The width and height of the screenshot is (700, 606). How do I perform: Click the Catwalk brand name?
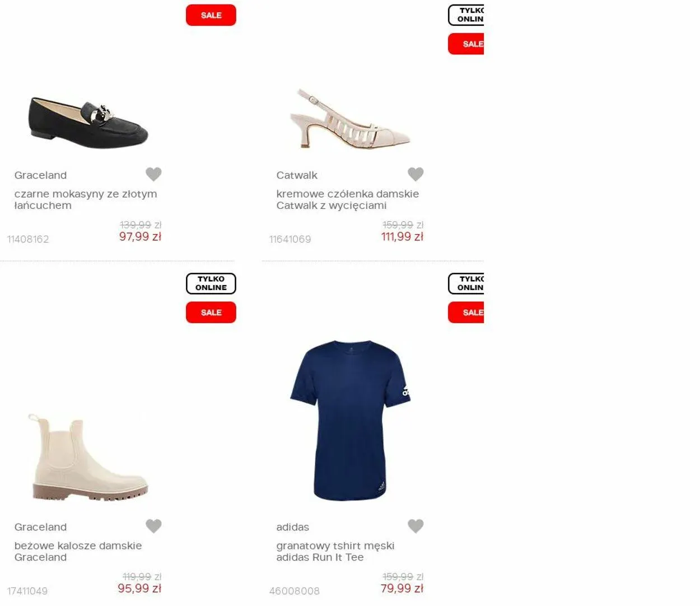[297, 175]
